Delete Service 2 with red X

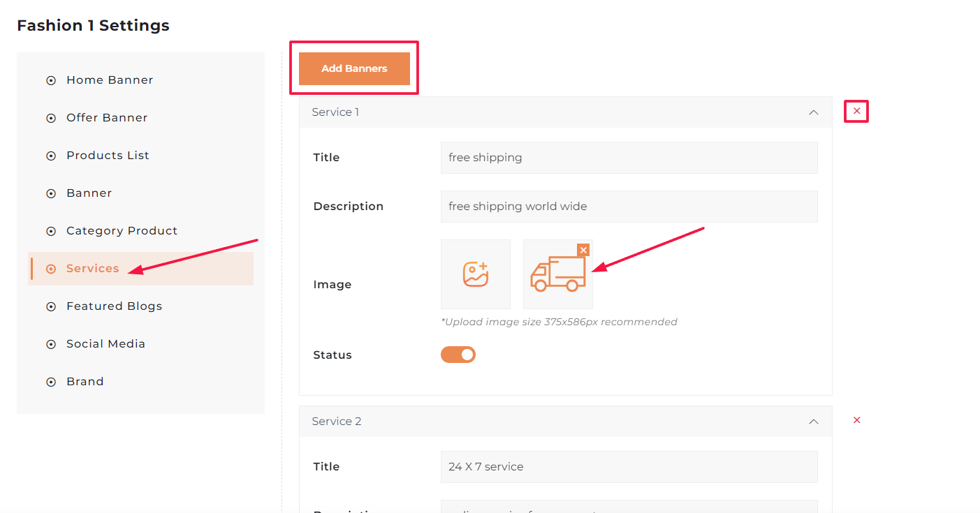[x=856, y=420]
